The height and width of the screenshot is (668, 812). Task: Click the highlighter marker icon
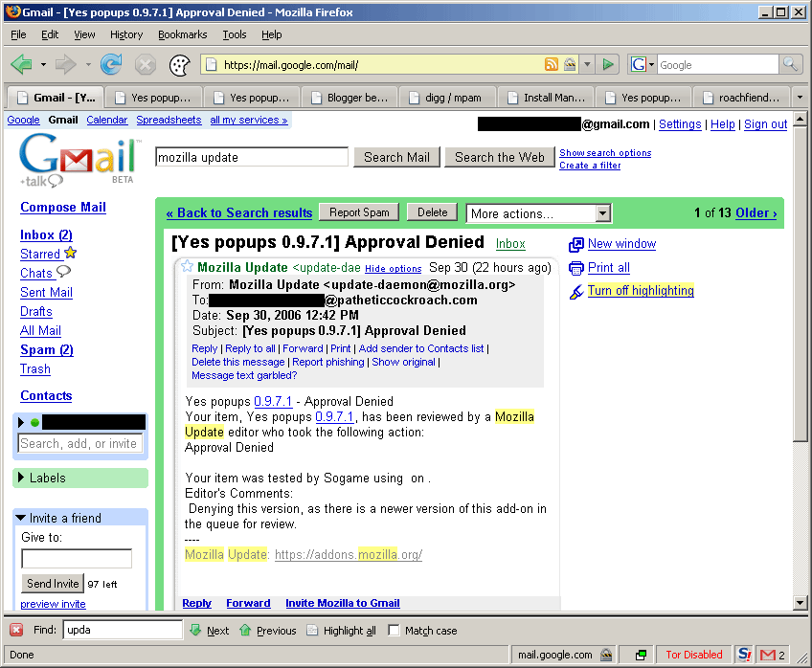[x=575, y=292]
